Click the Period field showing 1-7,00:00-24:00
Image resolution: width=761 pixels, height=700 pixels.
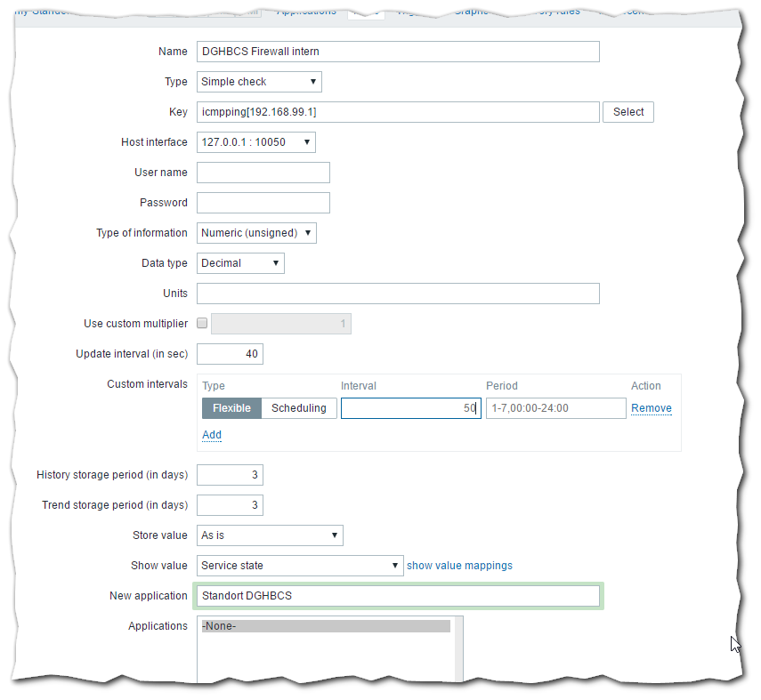click(x=555, y=408)
